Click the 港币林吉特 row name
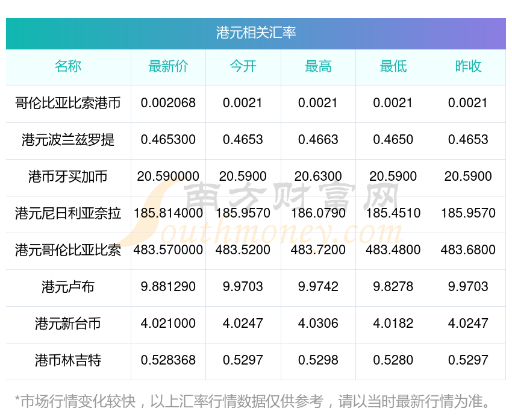The height and width of the screenshot is (420, 512). click(68, 360)
